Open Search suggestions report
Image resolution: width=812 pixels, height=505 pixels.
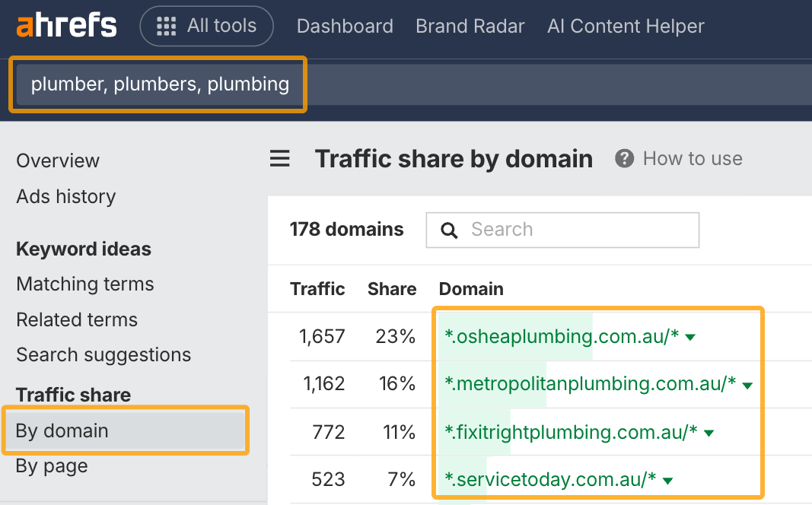point(103,354)
